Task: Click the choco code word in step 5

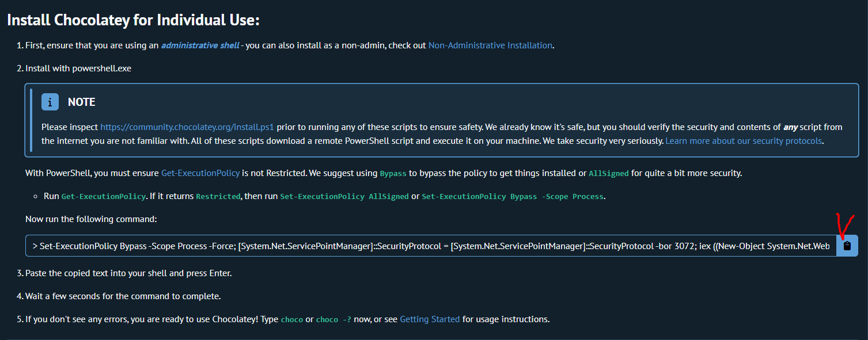Action: pyautogui.click(x=292, y=319)
